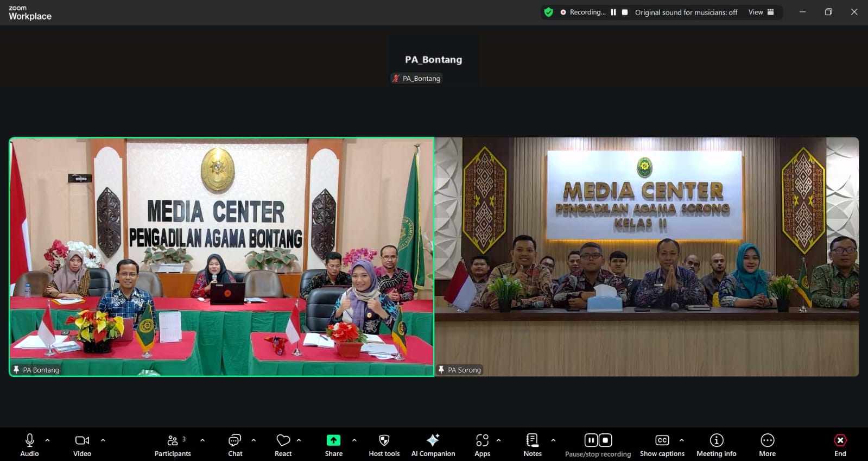Open More options menu
Viewport: 868px width, 461px height.
pos(767,445)
